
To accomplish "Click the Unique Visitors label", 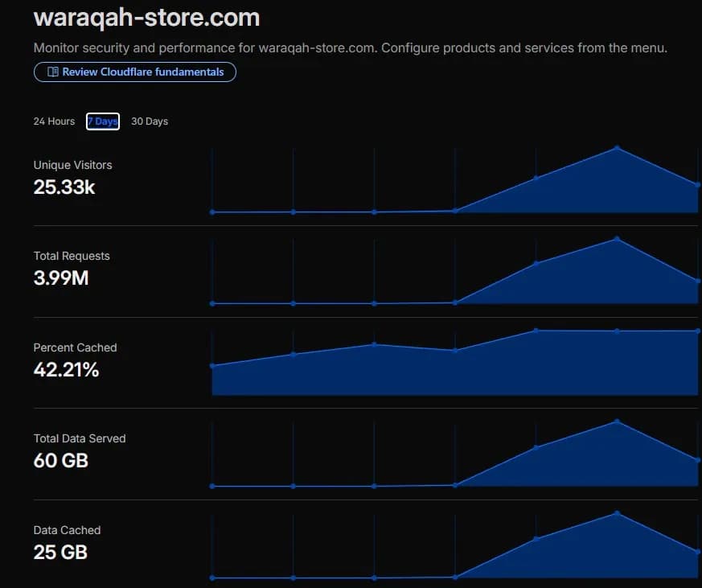I will point(73,165).
